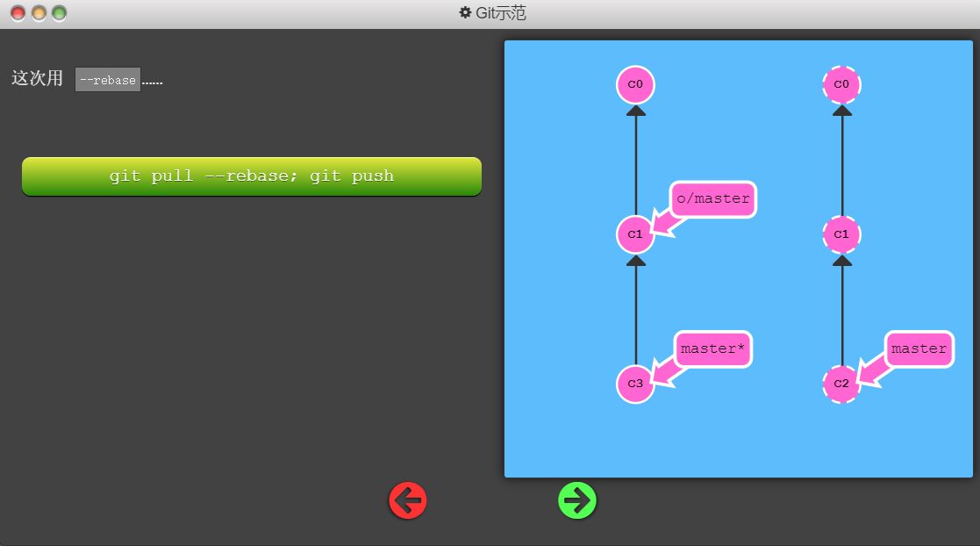Image resolution: width=980 pixels, height=546 pixels.
Task: Select commit node c3
Action: coord(635,384)
